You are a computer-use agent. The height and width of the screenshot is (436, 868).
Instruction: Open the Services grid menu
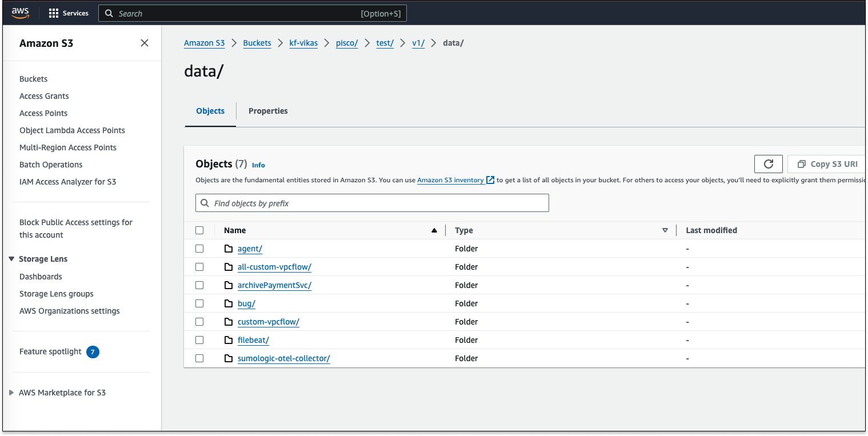coord(53,13)
